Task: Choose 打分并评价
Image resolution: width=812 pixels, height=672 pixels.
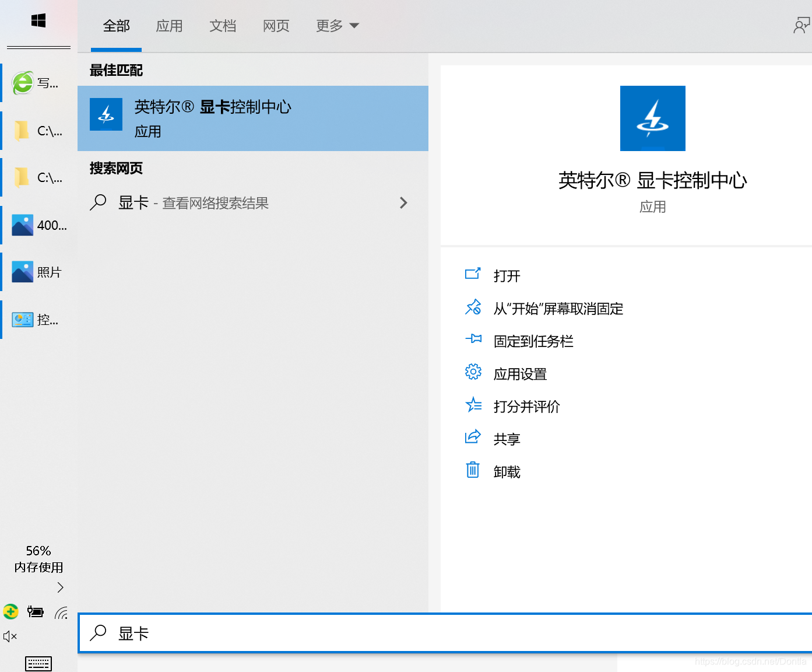Action: click(526, 407)
